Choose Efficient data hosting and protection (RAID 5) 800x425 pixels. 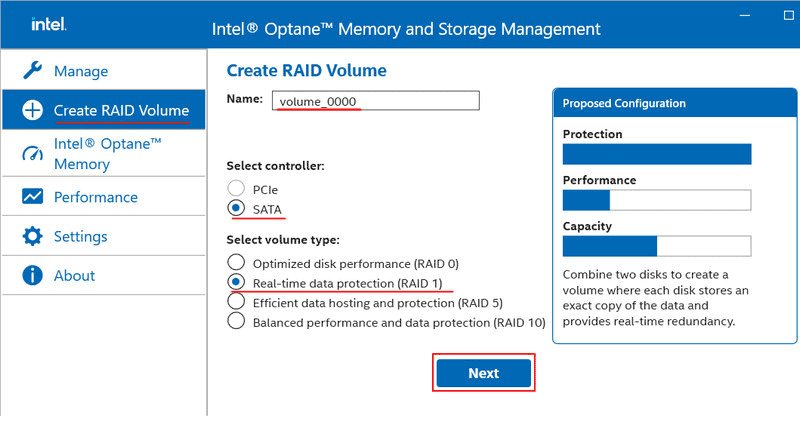click(236, 301)
